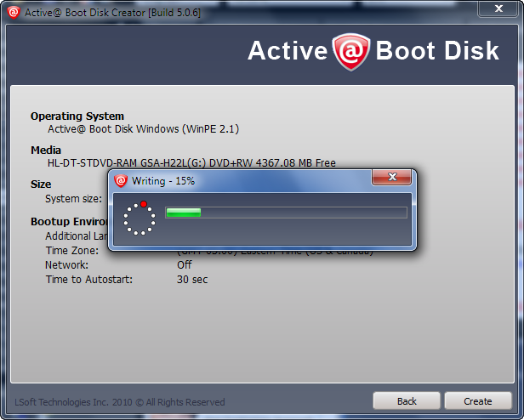Click the 'Writing - 15%' dialog title
The height and width of the screenshot is (420, 524).
click(163, 181)
